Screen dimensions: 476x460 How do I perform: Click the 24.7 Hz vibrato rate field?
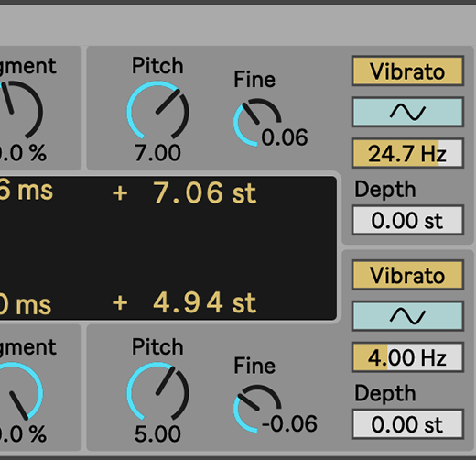pos(407,153)
